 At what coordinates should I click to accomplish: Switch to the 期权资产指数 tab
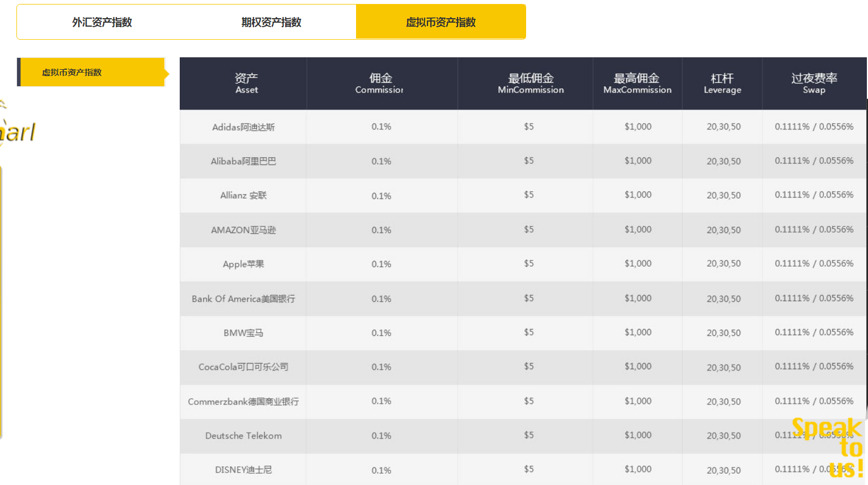pyautogui.click(x=271, y=22)
